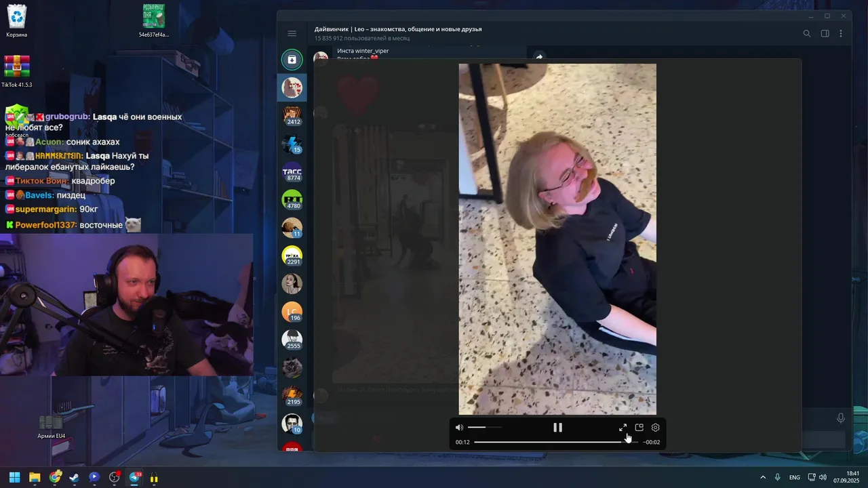868x488 pixels.
Task: Open the chat with 11 unread badge
Action: coord(292,228)
